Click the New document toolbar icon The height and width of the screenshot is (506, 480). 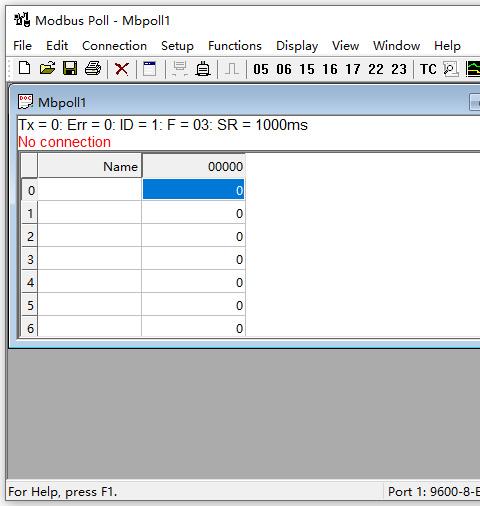[x=25, y=68]
